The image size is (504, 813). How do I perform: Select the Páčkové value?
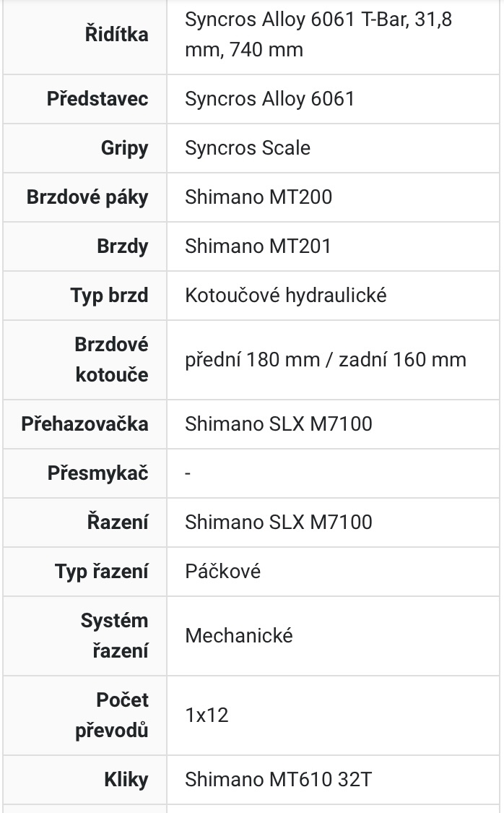coord(222,571)
